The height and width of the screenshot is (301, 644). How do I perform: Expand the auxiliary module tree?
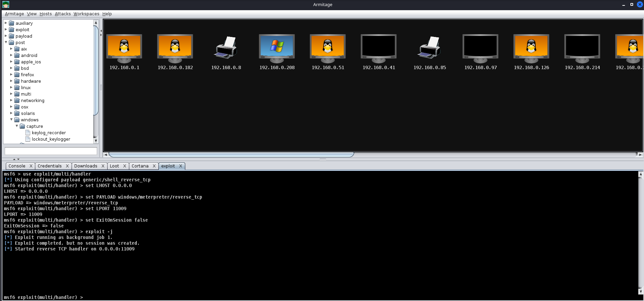pos(6,23)
